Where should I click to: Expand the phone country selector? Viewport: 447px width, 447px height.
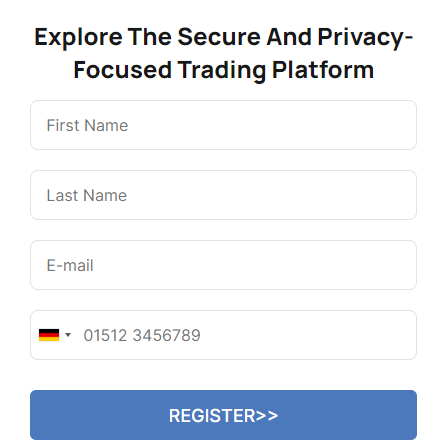(x=55, y=335)
